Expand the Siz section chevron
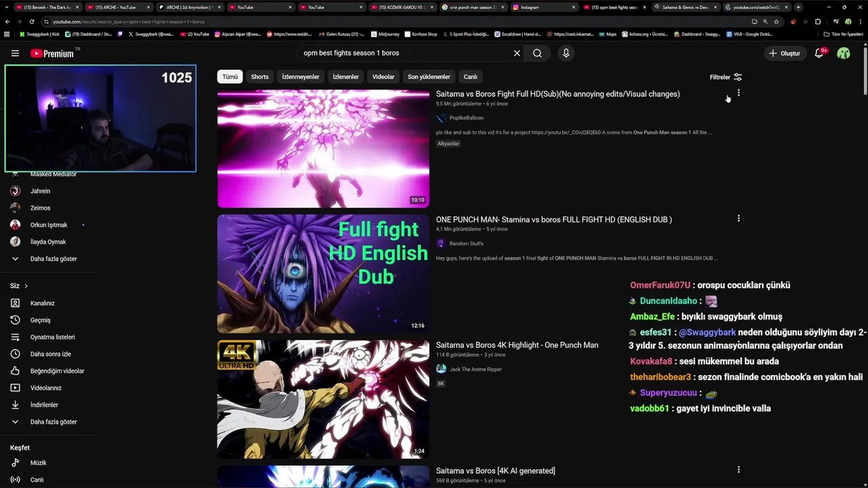The image size is (868, 488). 26,286
